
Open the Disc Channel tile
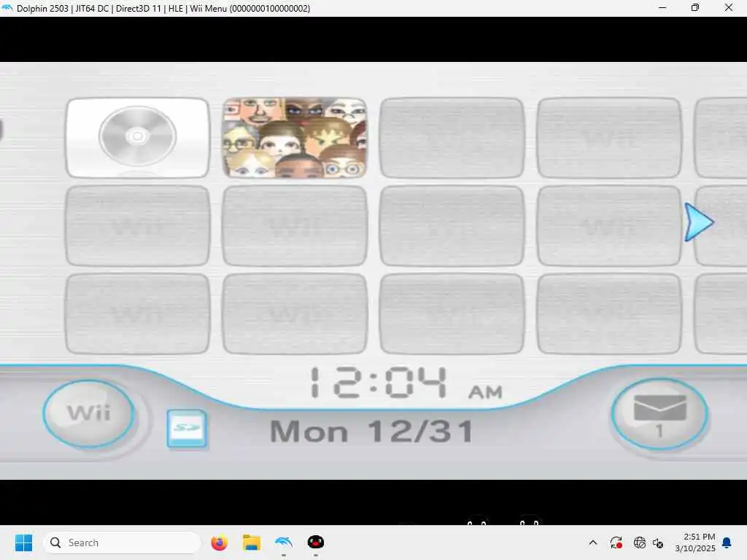click(x=138, y=138)
